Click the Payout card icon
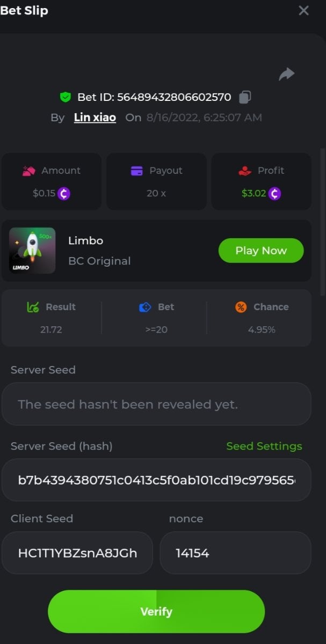Image resolution: width=326 pixels, height=644 pixels. 137,171
